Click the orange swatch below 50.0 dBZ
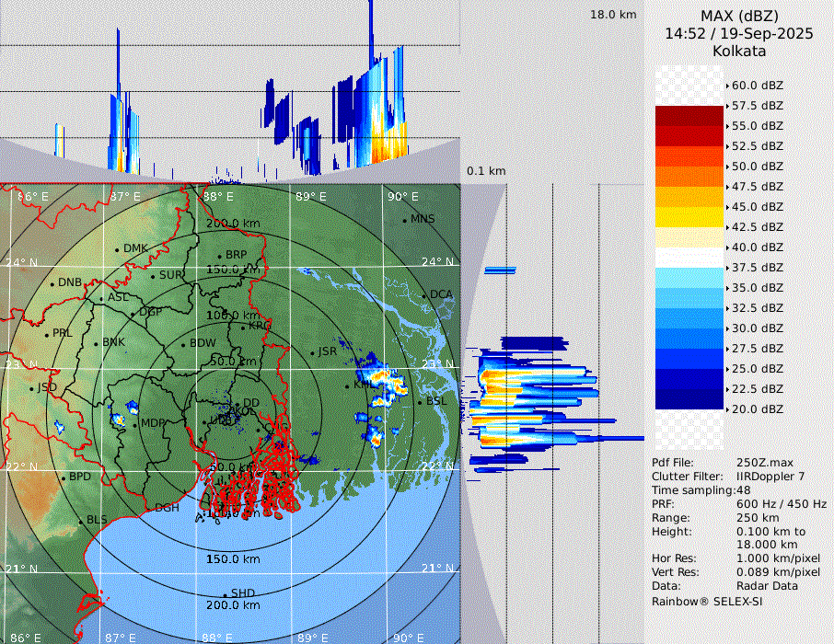 click(689, 176)
